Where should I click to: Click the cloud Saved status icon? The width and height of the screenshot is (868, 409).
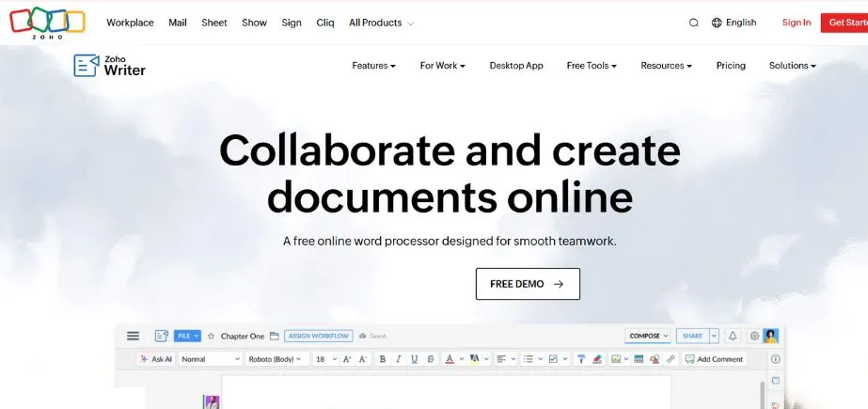click(x=363, y=336)
